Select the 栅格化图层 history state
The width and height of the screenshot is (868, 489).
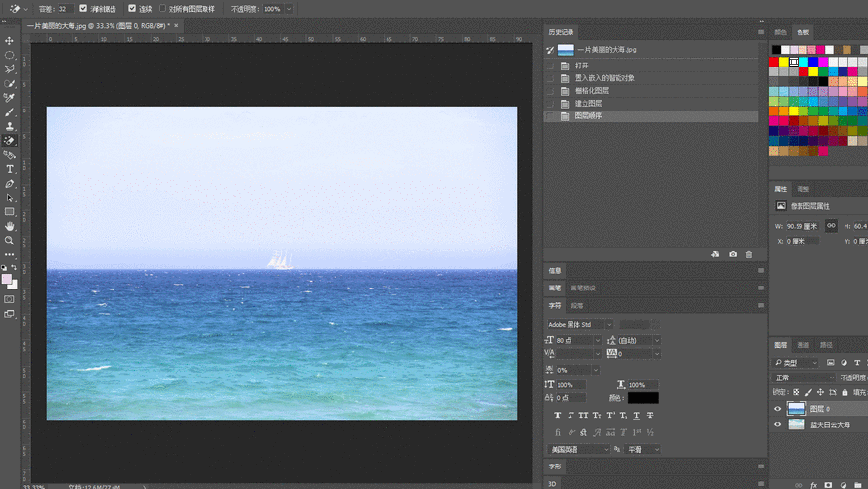[x=594, y=91]
